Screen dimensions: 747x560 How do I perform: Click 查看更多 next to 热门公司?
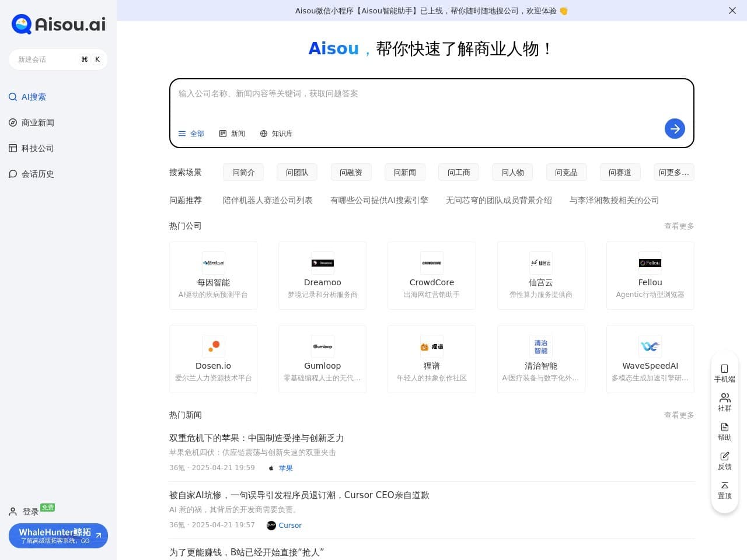tap(679, 226)
